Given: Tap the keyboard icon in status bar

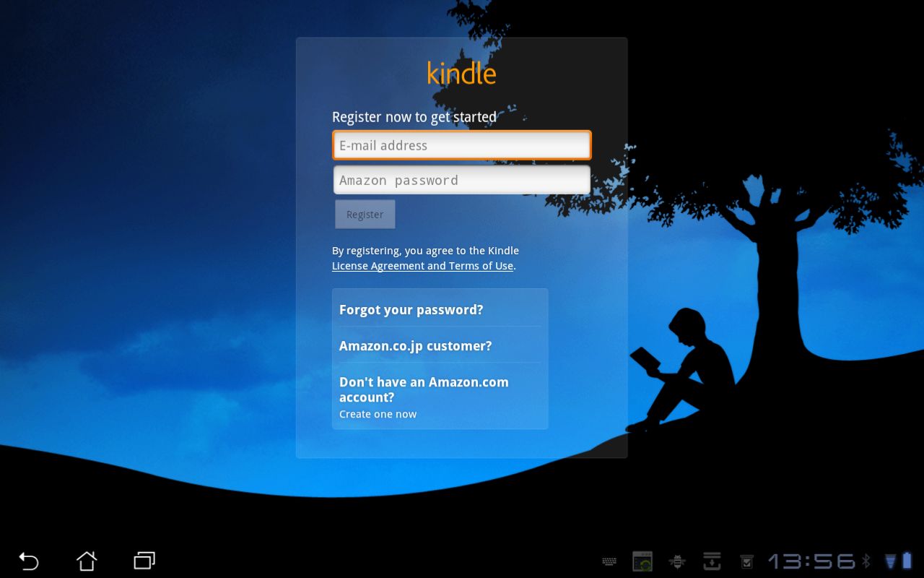Looking at the screenshot, I should (x=609, y=561).
